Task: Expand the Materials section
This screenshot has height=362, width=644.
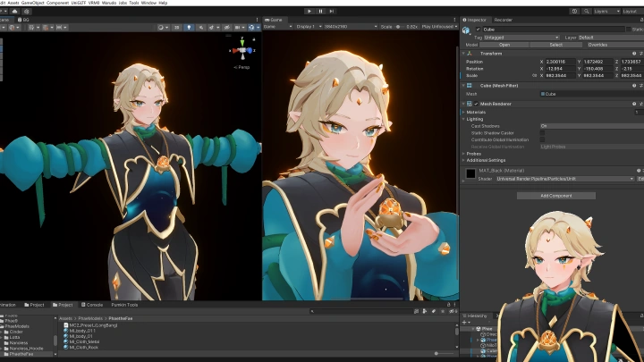Action: (463, 112)
